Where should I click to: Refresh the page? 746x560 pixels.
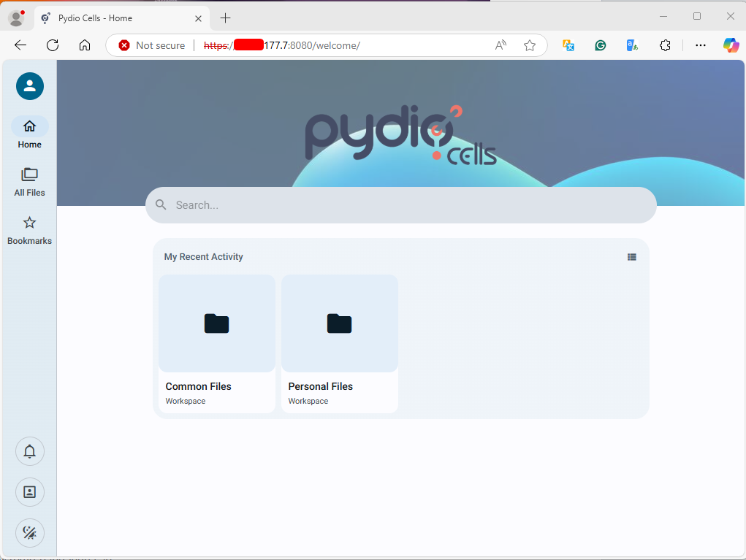click(x=53, y=45)
